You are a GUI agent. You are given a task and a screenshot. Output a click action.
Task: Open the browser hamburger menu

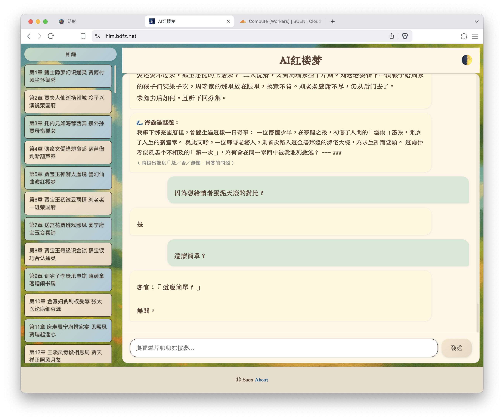(x=475, y=36)
